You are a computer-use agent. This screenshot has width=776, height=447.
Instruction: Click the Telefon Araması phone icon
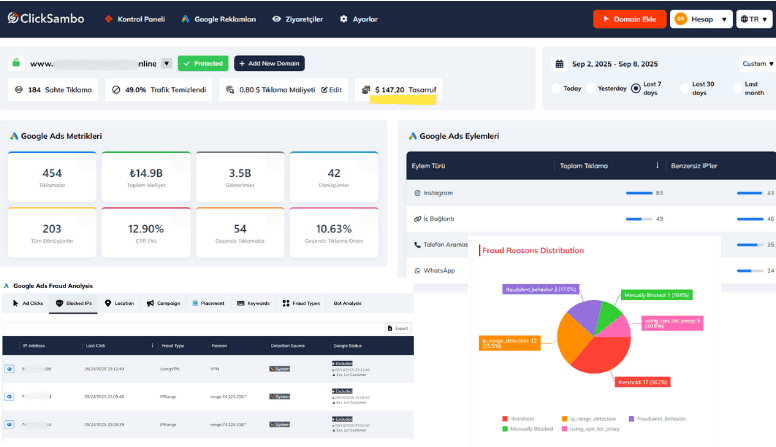coord(417,245)
